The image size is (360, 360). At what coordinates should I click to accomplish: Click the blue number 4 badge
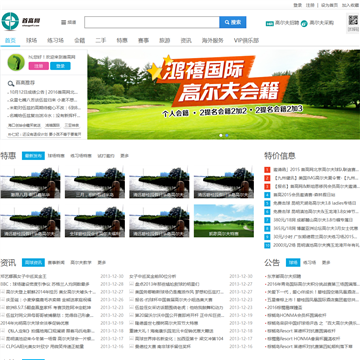click(267, 195)
